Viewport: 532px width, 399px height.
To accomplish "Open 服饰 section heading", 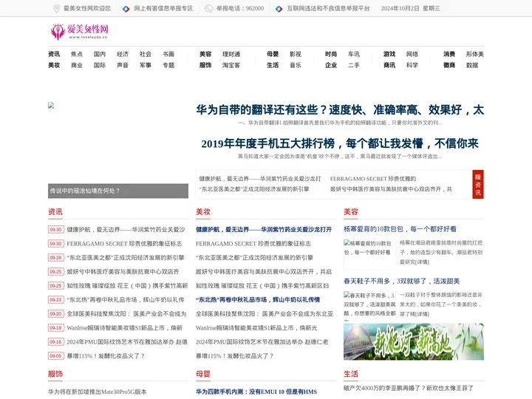I will tap(55, 374).
